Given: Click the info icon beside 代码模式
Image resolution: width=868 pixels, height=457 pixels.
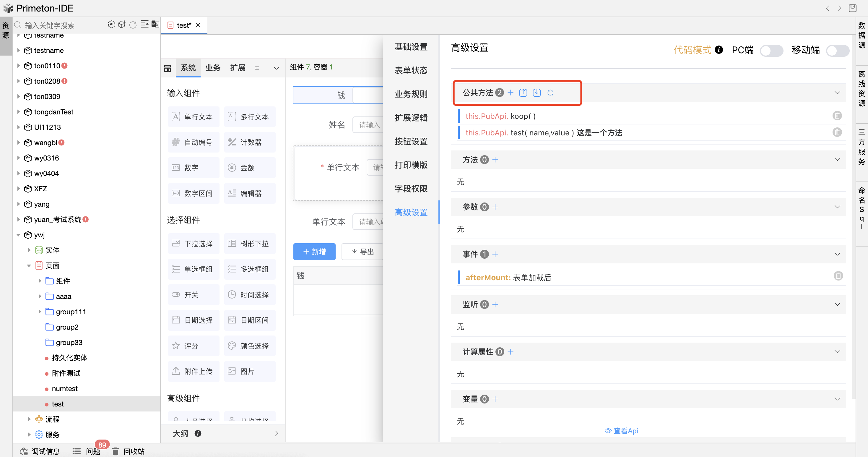Looking at the screenshot, I should tap(719, 50).
